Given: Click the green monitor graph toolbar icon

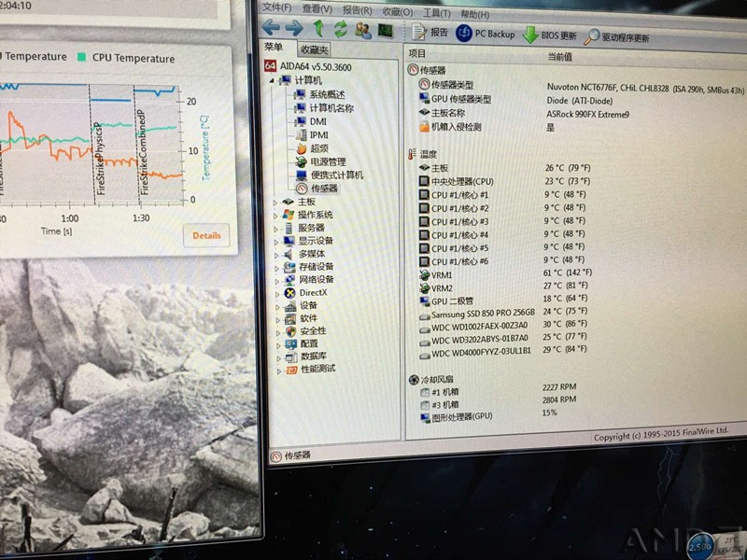Looking at the screenshot, I should [x=386, y=31].
